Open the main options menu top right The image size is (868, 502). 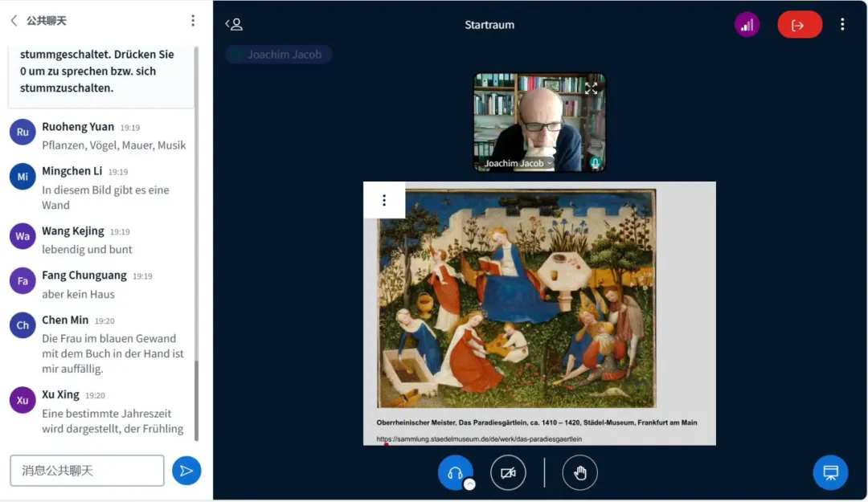(x=841, y=25)
